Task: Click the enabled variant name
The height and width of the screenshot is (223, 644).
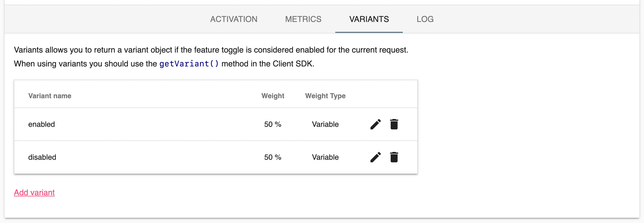Action: click(42, 124)
